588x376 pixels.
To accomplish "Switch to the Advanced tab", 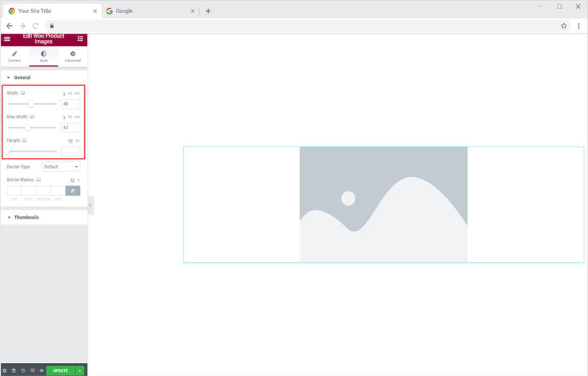I will tap(72, 56).
